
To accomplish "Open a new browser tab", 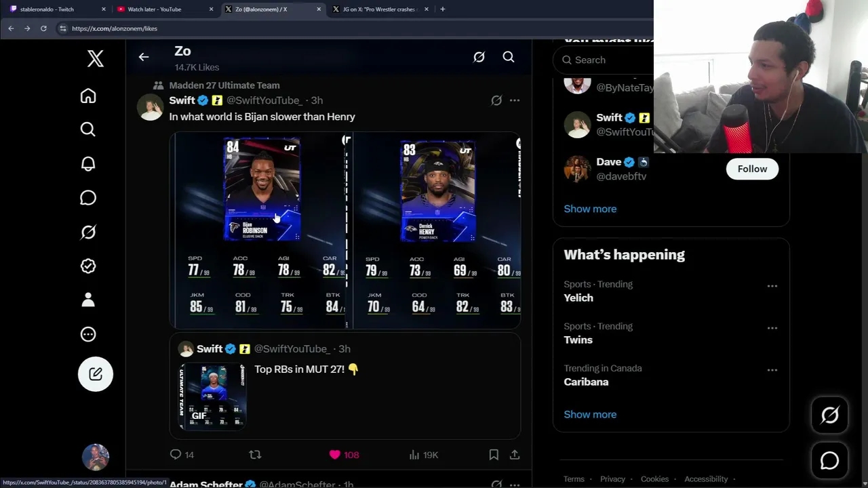I will (443, 9).
